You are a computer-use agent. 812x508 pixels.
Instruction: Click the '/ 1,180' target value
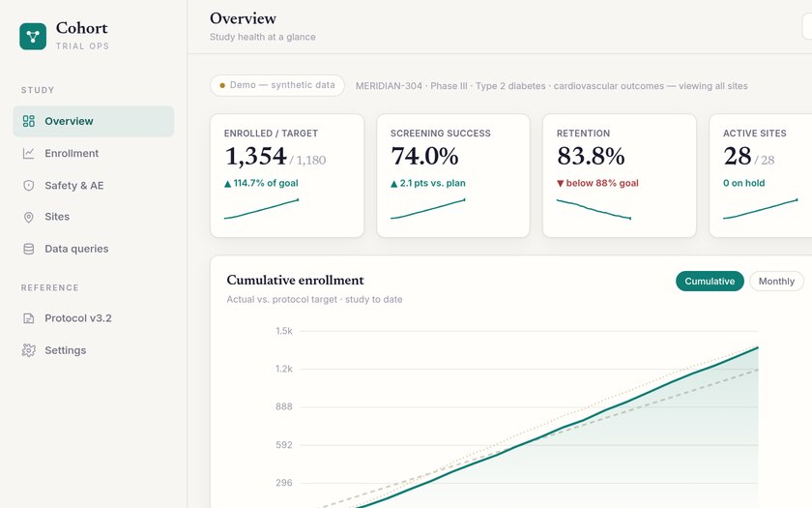pyautogui.click(x=307, y=161)
